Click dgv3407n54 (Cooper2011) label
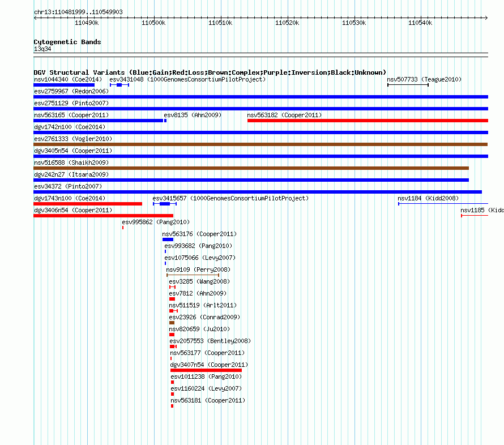 point(210,365)
